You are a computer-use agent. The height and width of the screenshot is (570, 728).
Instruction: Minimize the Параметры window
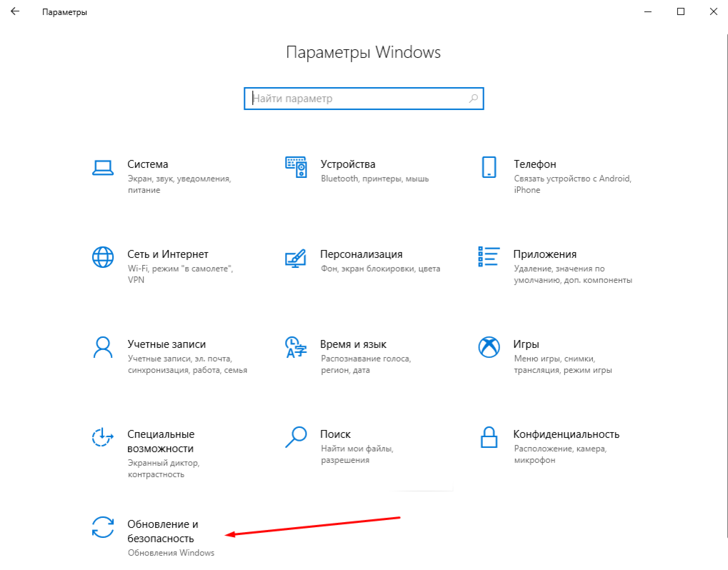[648, 11]
